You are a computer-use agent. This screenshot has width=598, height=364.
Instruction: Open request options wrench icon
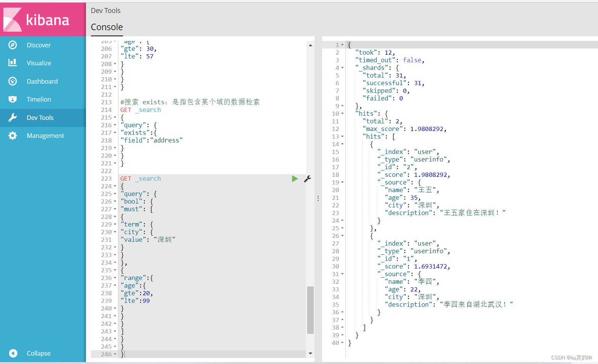[x=308, y=179]
